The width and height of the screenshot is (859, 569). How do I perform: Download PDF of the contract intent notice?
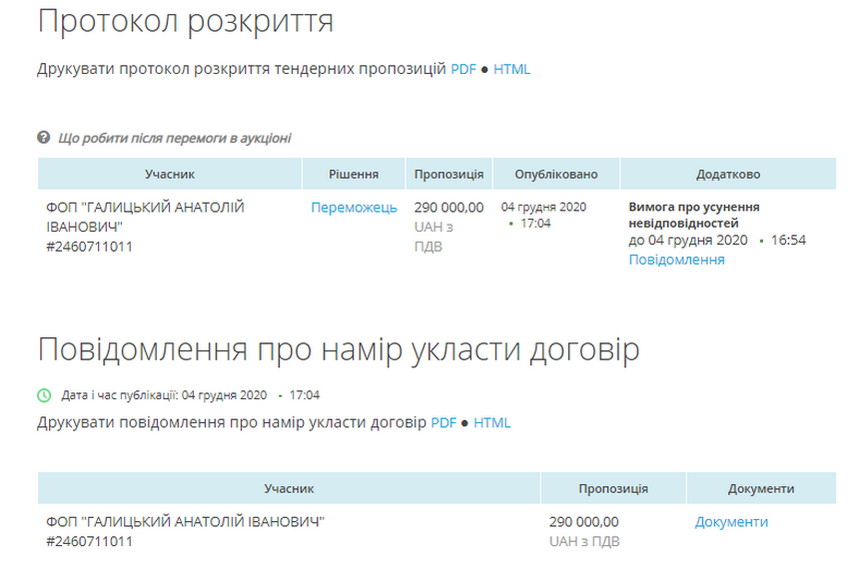pyautogui.click(x=443, y=423)
